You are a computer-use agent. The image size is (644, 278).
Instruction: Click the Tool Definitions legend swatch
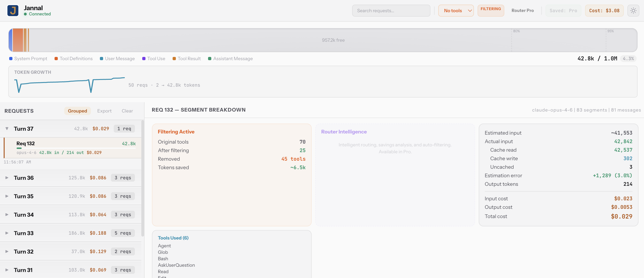tap(56, 58)
